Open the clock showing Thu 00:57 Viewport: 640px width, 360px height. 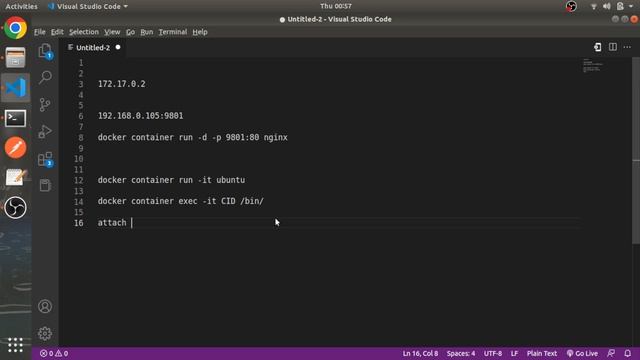(x=336, y=6)
